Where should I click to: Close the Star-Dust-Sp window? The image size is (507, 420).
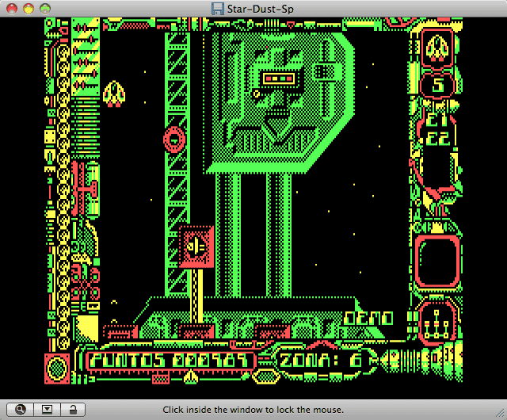point(12,9)
